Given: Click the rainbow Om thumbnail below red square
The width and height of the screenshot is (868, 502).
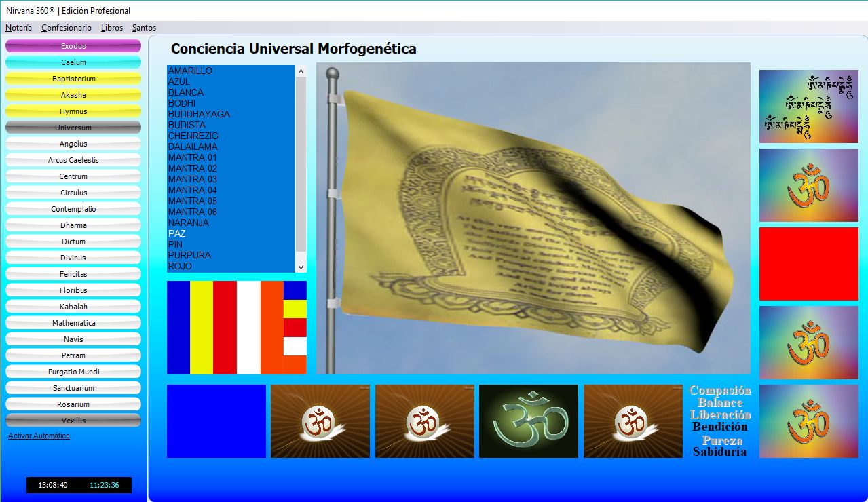Looking at the screenshot, I should (x=809, y=343).
